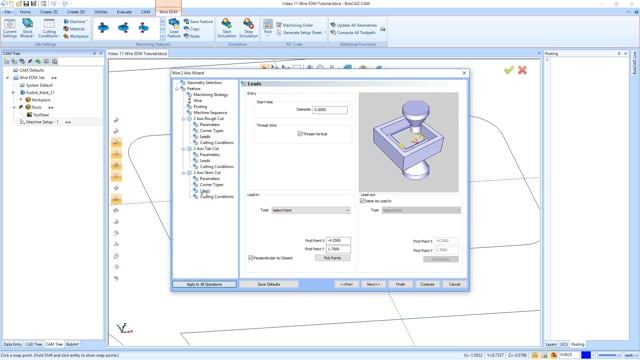Open the Load Feature tool
Image resolution: width=640 pixels, height=360 pixels.
point(174,28)
